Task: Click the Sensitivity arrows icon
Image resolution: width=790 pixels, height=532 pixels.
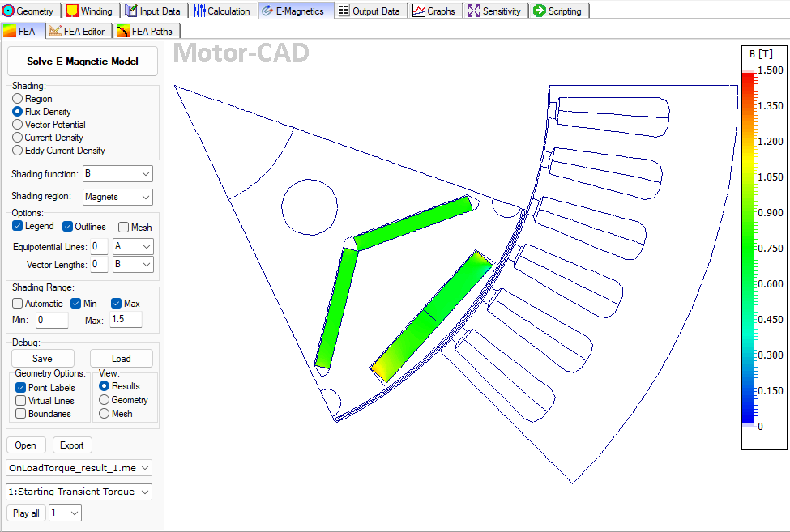Action: [x=474, y=11]
